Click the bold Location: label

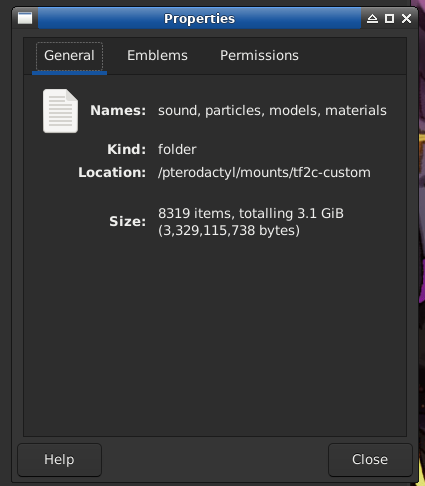[x=112, y=173]
